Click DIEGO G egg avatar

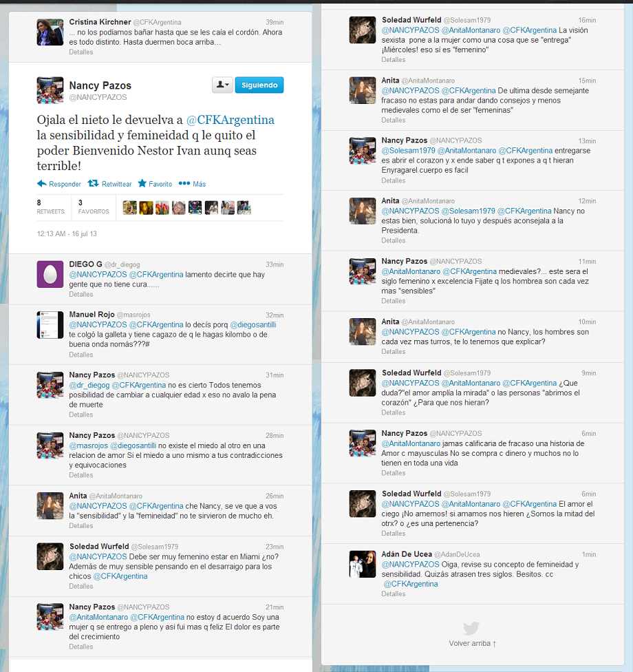coord(50,274)
